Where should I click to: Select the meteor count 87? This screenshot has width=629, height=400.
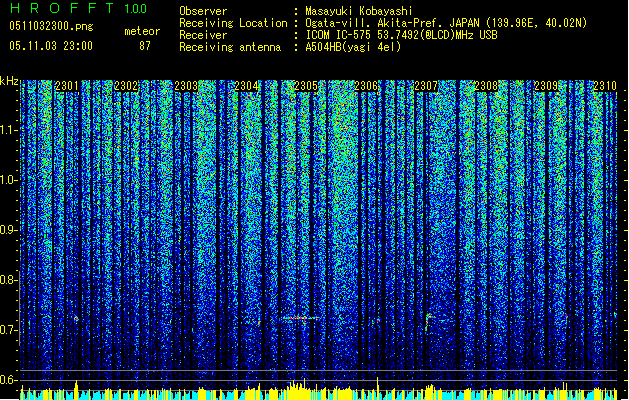click(145, 46)
